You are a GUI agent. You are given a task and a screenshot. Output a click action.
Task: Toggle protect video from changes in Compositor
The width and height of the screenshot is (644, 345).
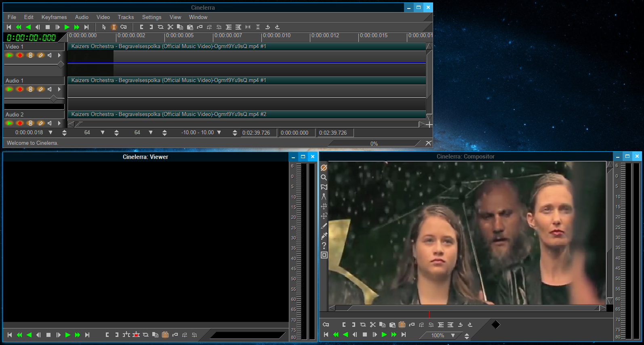324,167
